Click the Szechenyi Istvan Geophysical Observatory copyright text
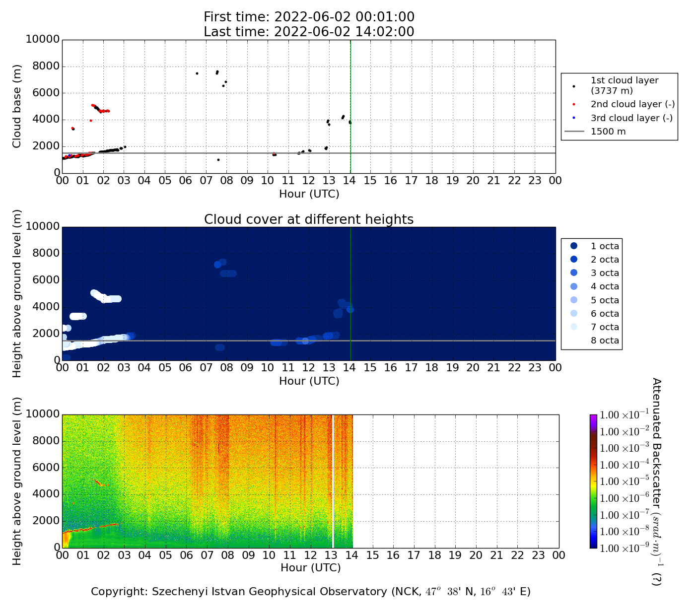The width and height of the screenshot is (695, 616). 311,592
